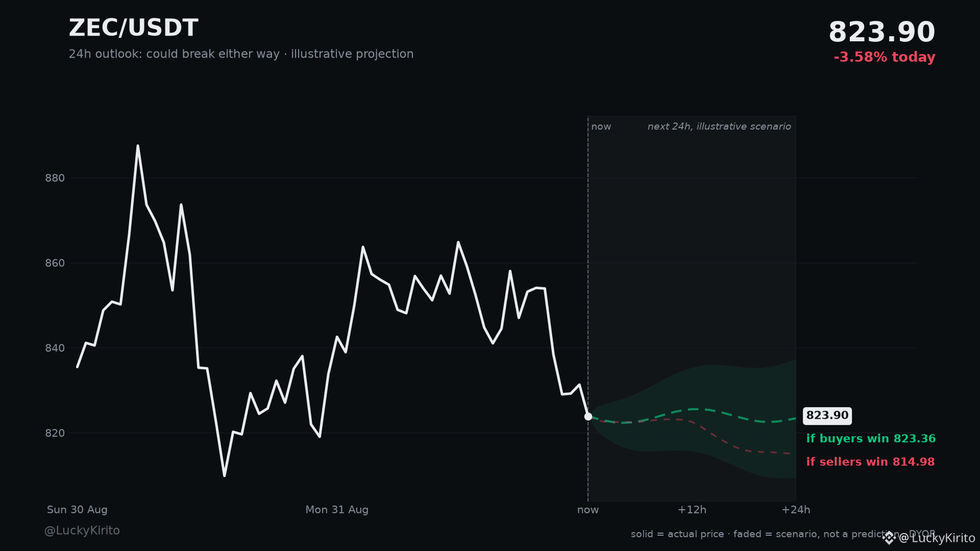Image resolution: width=980 pixels, height=551 pixels.
Task: Click the 823.90 price tag label
Action: 827,416
